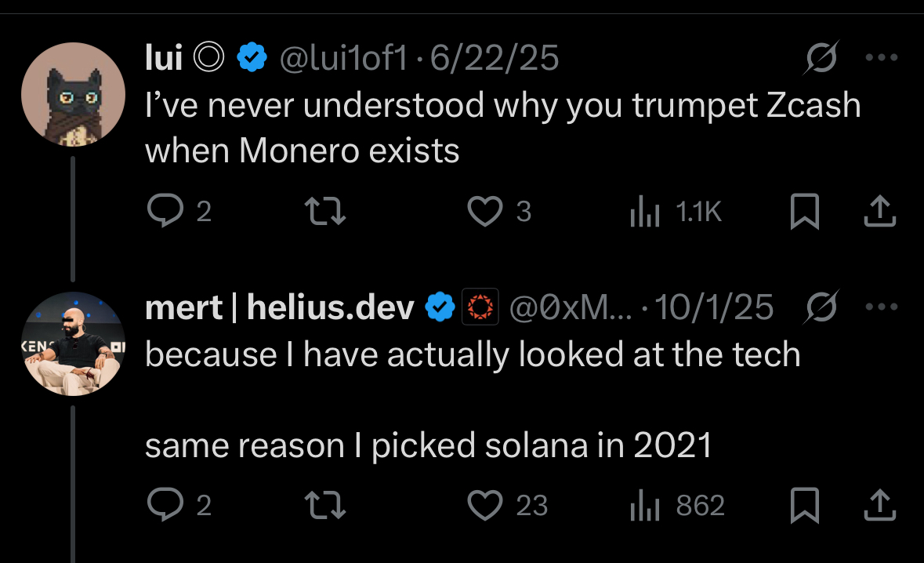Bookmark mert's reply tweet

pos(804,506)
